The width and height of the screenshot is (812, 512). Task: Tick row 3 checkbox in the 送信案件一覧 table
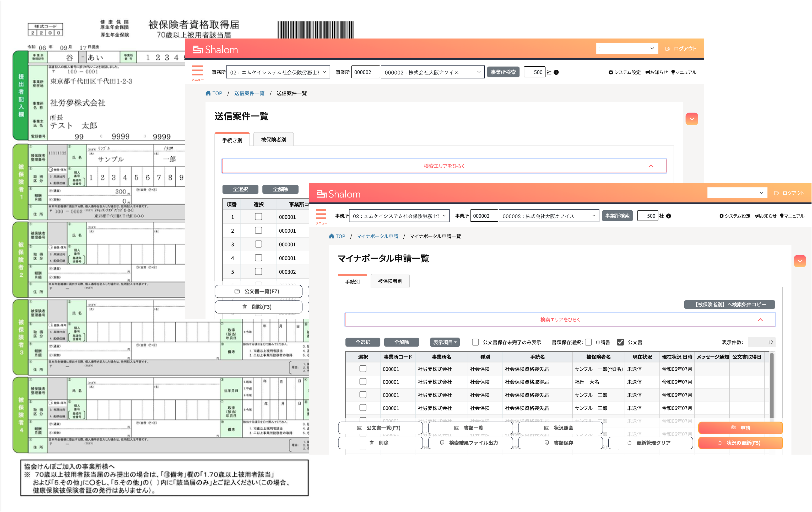[258, 244]
